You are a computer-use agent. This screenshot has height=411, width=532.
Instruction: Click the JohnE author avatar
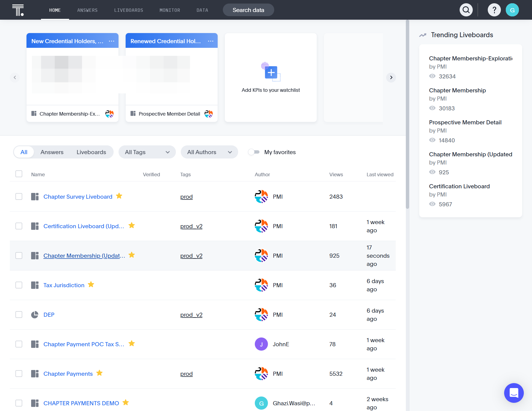(x=261, y=344)
